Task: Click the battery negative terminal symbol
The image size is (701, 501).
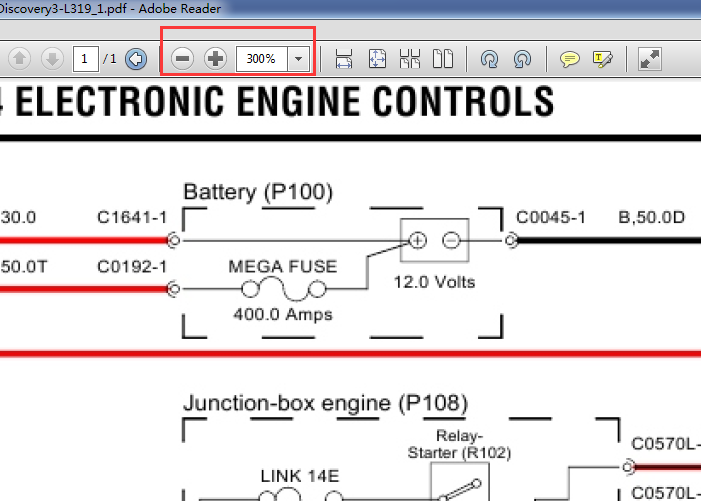Action: [451, 240]
